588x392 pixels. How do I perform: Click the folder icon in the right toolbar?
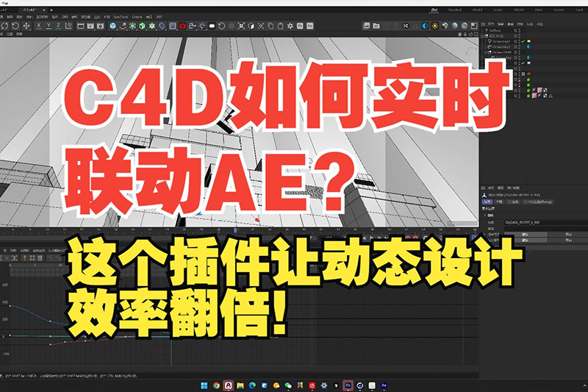click(x=376, y=26)
